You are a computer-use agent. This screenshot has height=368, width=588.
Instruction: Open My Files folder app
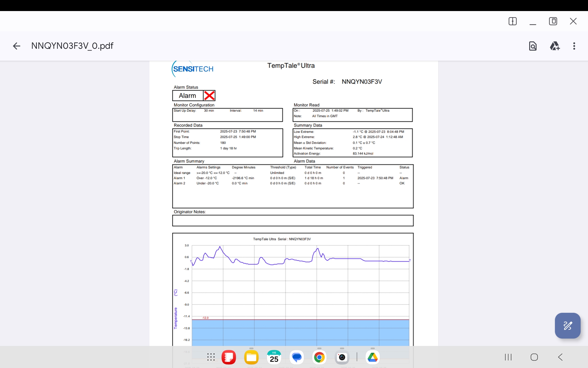(251, 357)
